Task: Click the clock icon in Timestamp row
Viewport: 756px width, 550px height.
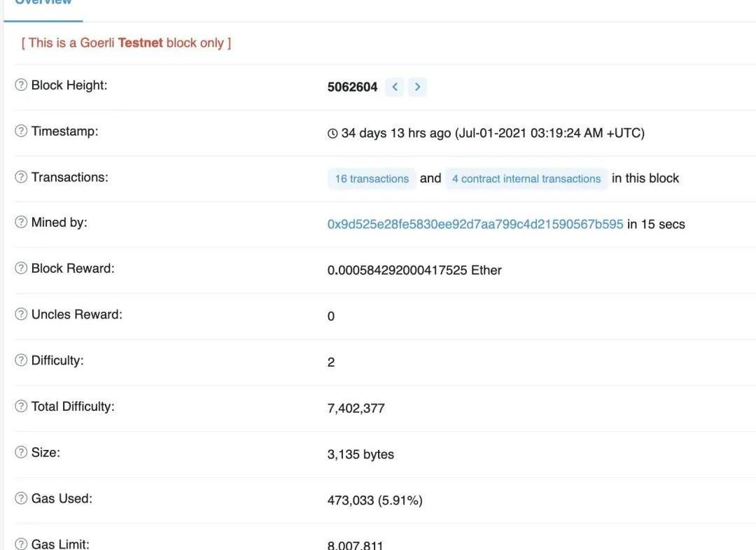Action: tap(332, 134)
